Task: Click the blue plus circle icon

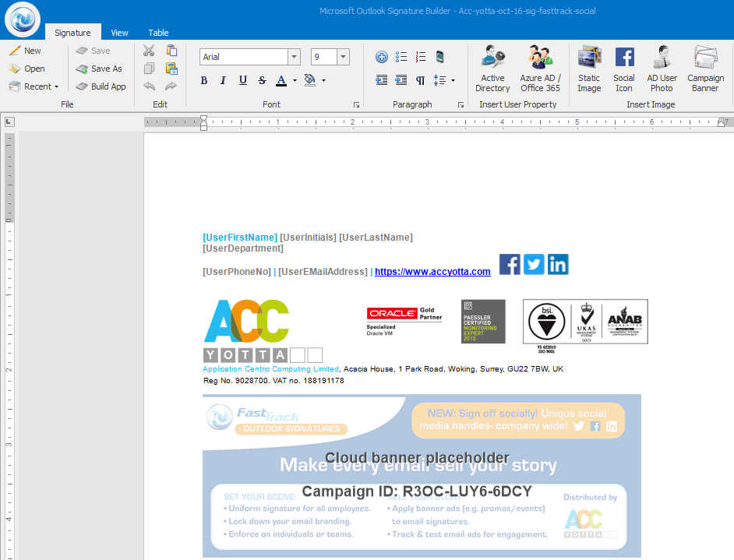Action: [382, 57]
